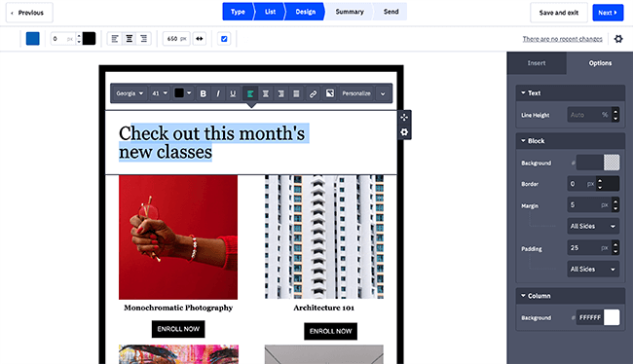This screenshot has height=364, width=633.
Task: Adjust the Padding stepper arrows
Action: [615, 248]
